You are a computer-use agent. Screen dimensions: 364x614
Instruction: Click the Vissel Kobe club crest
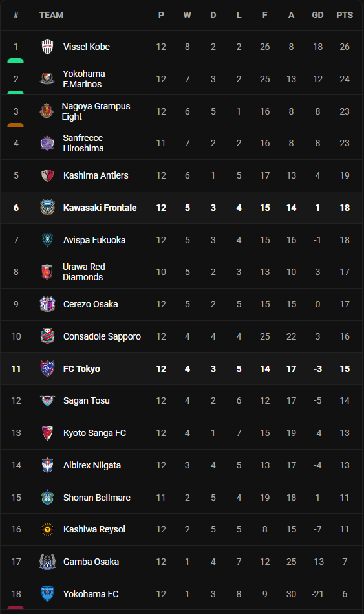47,47
